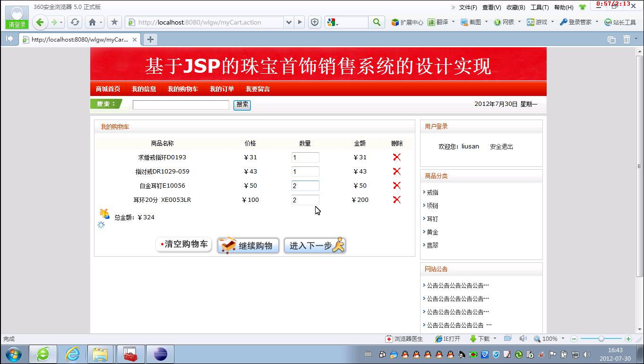
Task: Expand address bar URL dropdown arrow
Action: point(289,22)
